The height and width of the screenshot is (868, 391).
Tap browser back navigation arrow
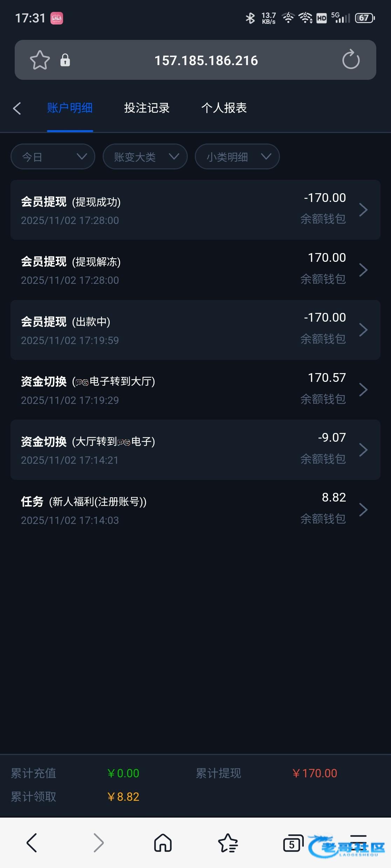[x=32, y=843]
